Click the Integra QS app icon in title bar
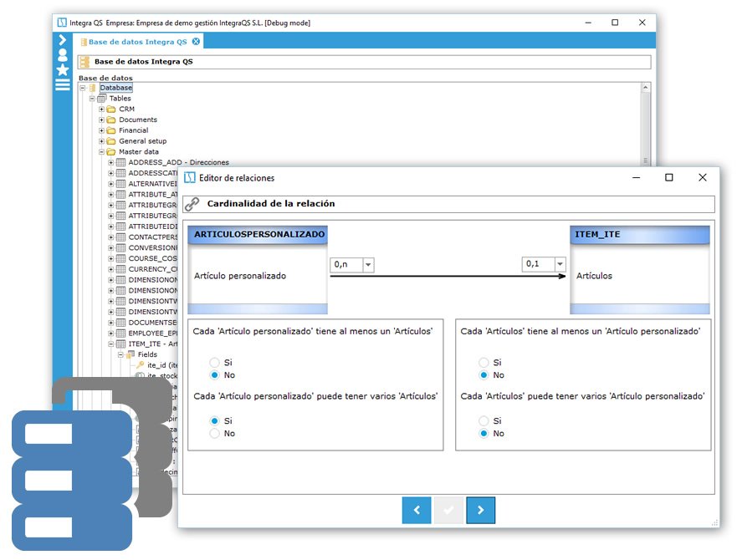The width and height of the screenshot is (737, 560). pos(62,23)
